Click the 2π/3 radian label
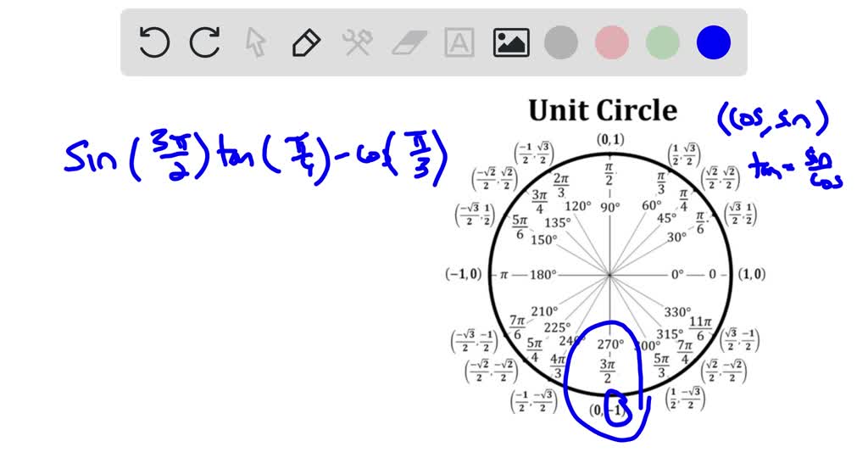868x475 pixels. click(x=561, y=186)
